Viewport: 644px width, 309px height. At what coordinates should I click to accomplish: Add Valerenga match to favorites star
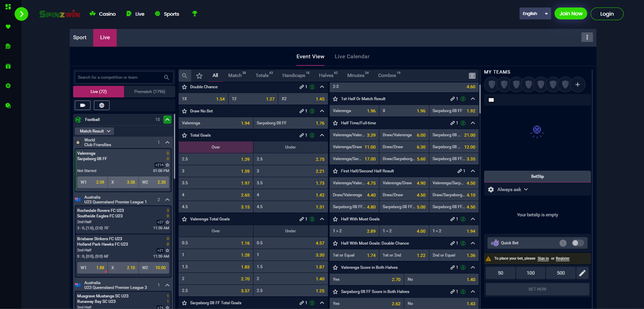coord(167,165)
